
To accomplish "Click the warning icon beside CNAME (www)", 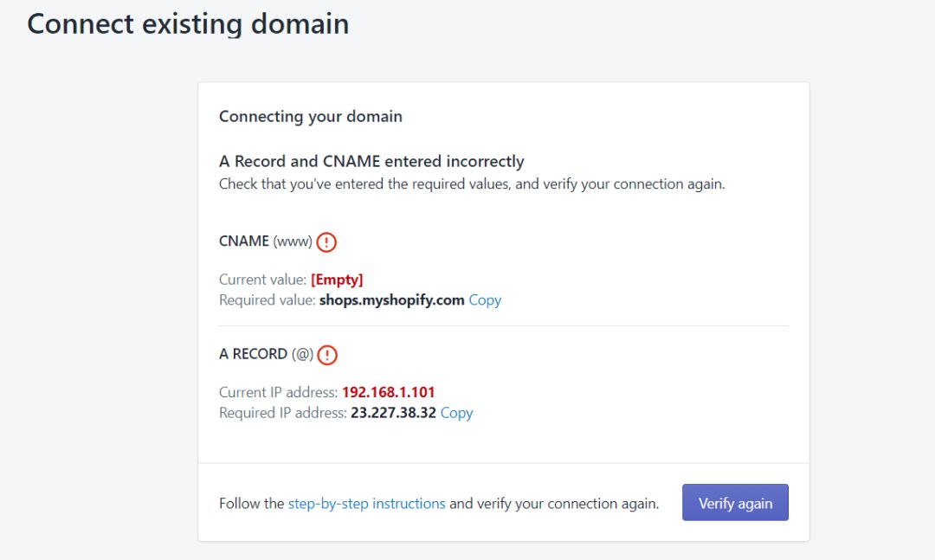I will tap(326, 242).
